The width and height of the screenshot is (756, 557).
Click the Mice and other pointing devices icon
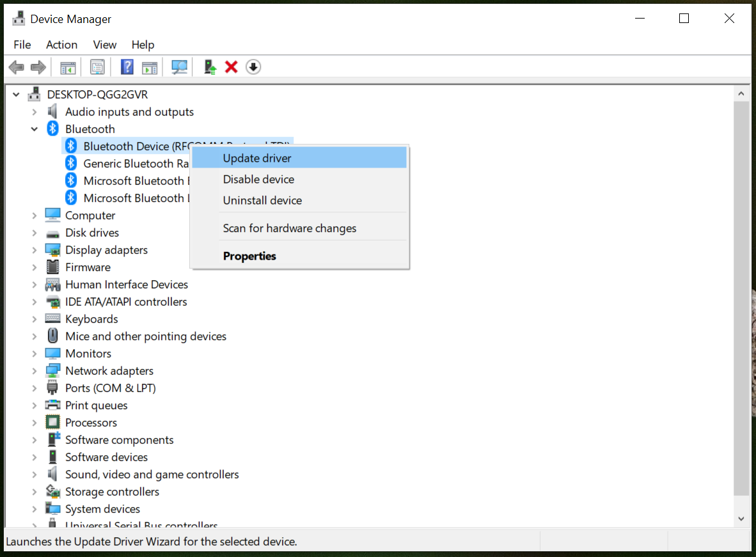[x=53, y=336]
